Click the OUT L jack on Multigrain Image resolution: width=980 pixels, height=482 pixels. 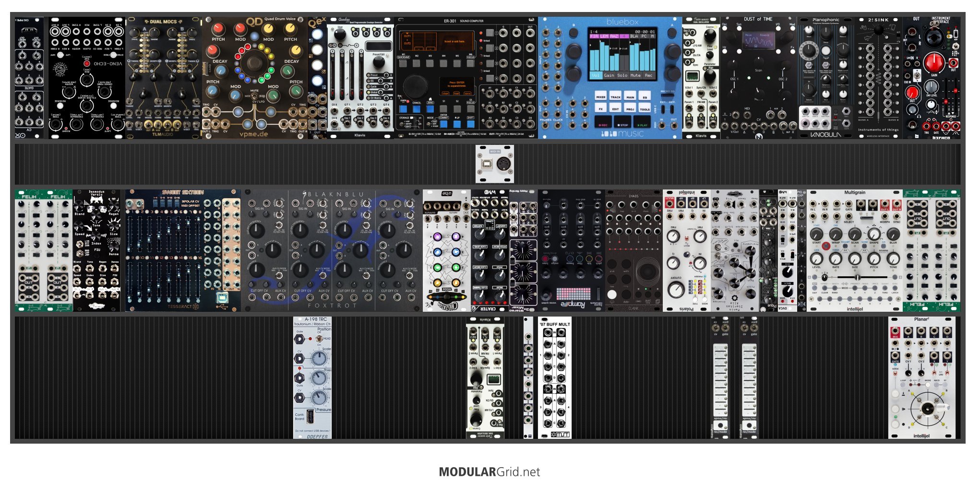(884, 204)
